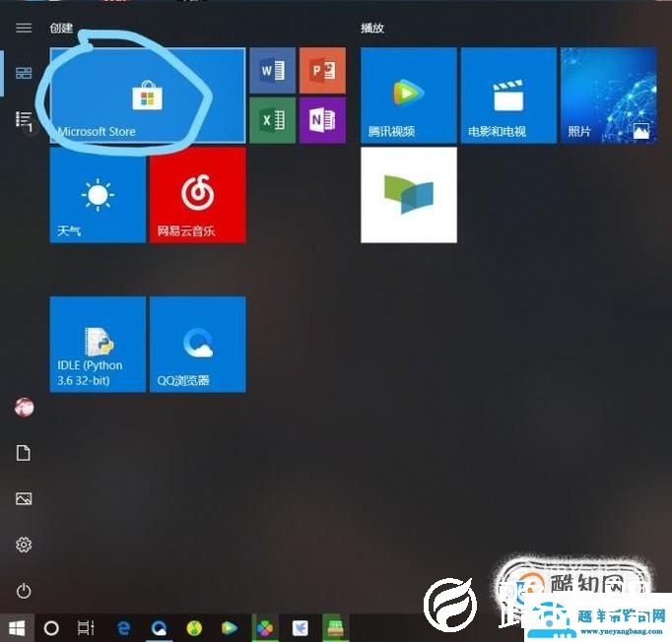This screenshot has height=642, width=672.
Task: Open Pictures from Start sidebar
Action: (x=24, y=498)
